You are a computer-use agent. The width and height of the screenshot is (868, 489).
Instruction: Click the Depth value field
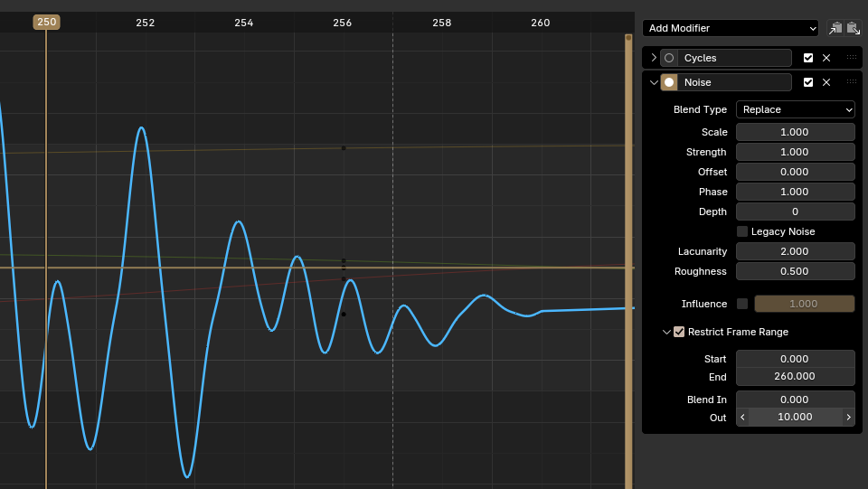pyautogui.click(x=796, y=212)
